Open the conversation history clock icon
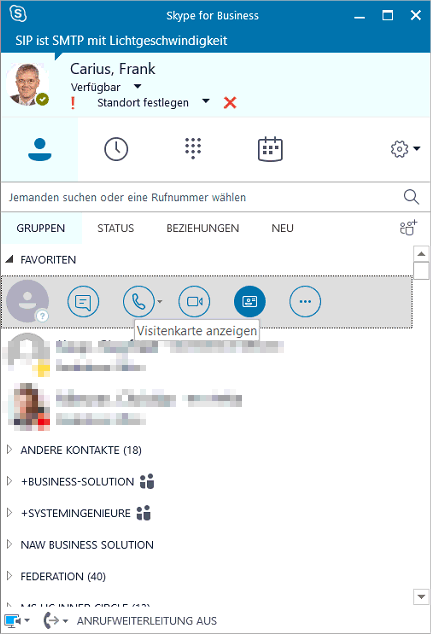The height and width of the screenshot is (634, 431). (116, 149)
